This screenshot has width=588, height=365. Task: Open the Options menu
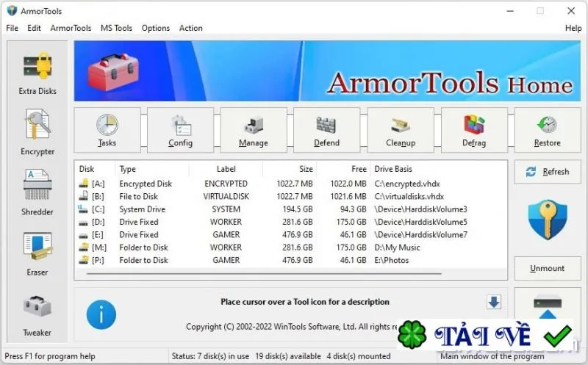[x=156, y=28]
